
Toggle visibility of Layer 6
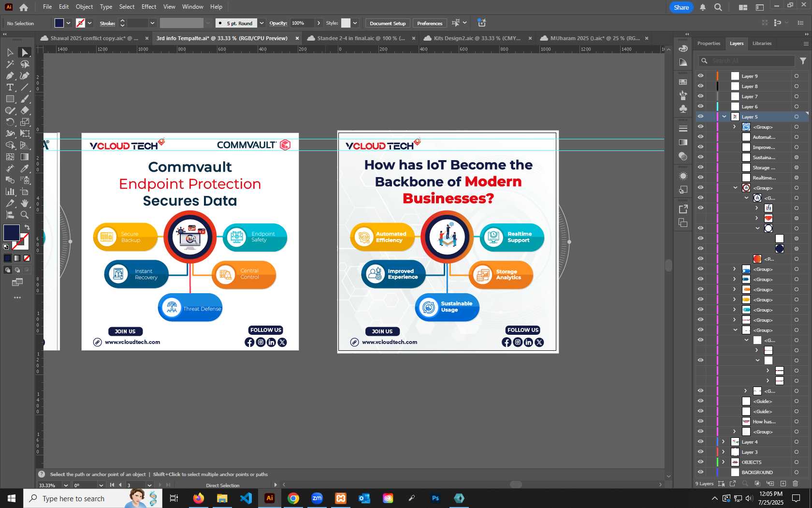[700, 106]
